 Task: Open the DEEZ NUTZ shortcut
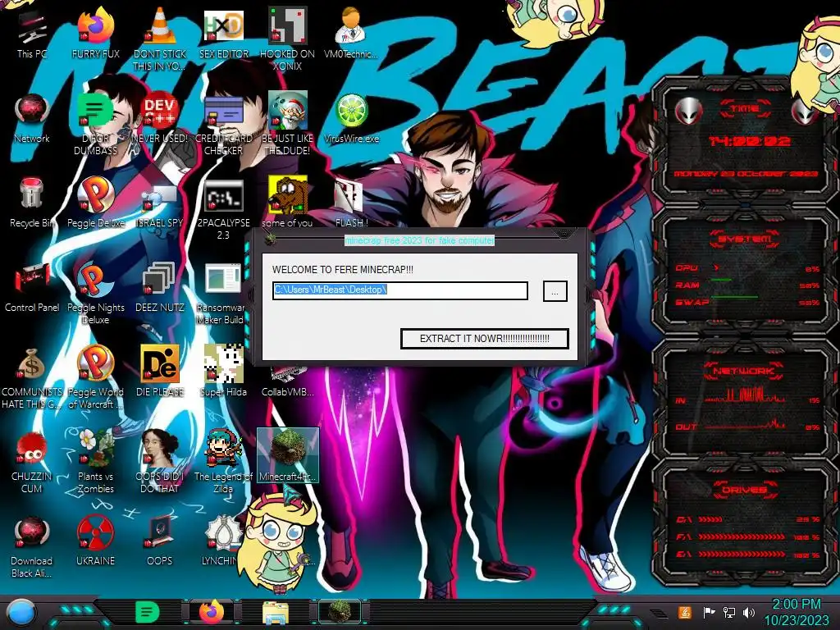point(160,286)
